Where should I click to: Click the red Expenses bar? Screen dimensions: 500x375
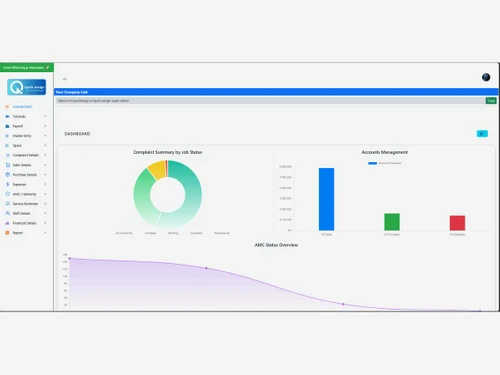pos(457,223)
